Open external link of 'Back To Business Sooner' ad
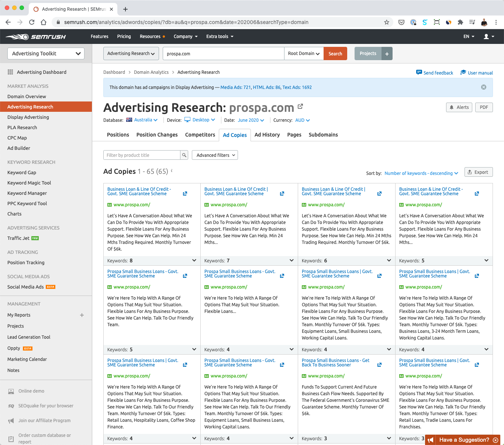Image resolution: width=504 pixels, height=445 pixels. 379,365
